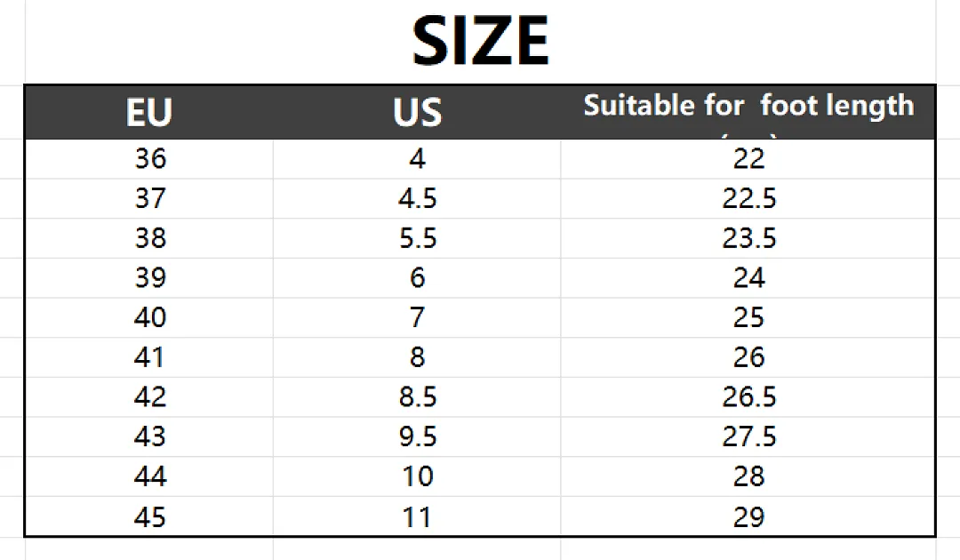Select cell with EU size 39
The width and height of the screenshot is (960, 560).
[150, 278]
